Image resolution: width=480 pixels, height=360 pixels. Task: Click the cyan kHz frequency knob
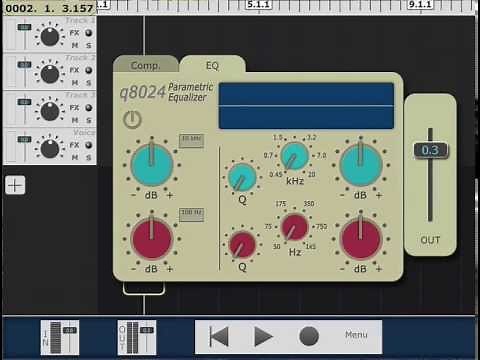[294, 157]
